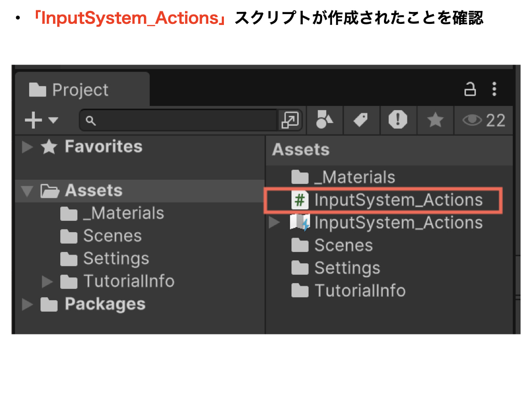Open the Project panel three-dot menu
The width and height of the screenshot is (532, 399).
(x=494, y=89)
